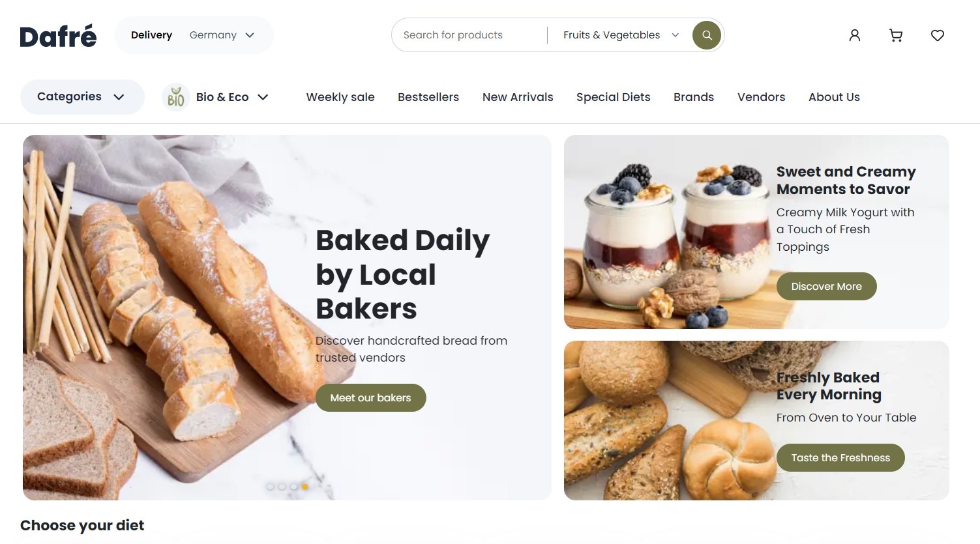The width and height of the screenshot is (980, 544).
Task: Open the user account icon
Action: (x=854, y=35)
